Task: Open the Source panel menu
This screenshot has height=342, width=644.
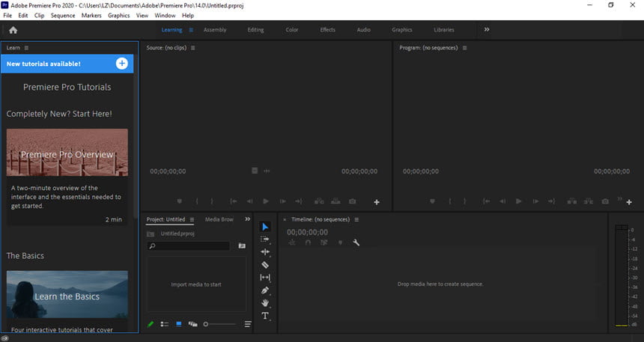Action: [x=192, y=48]
